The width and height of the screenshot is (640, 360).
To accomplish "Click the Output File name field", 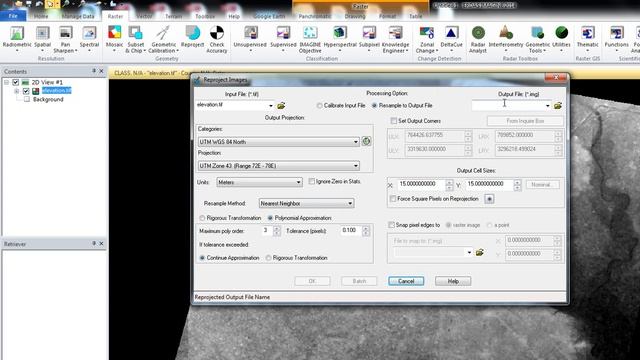I will 508,105.
